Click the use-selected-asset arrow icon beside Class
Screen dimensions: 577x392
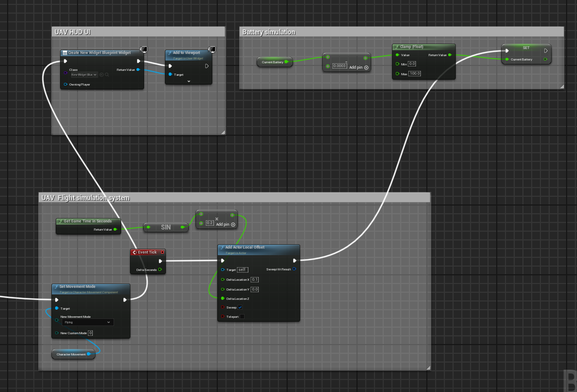(x=102, y=75)
